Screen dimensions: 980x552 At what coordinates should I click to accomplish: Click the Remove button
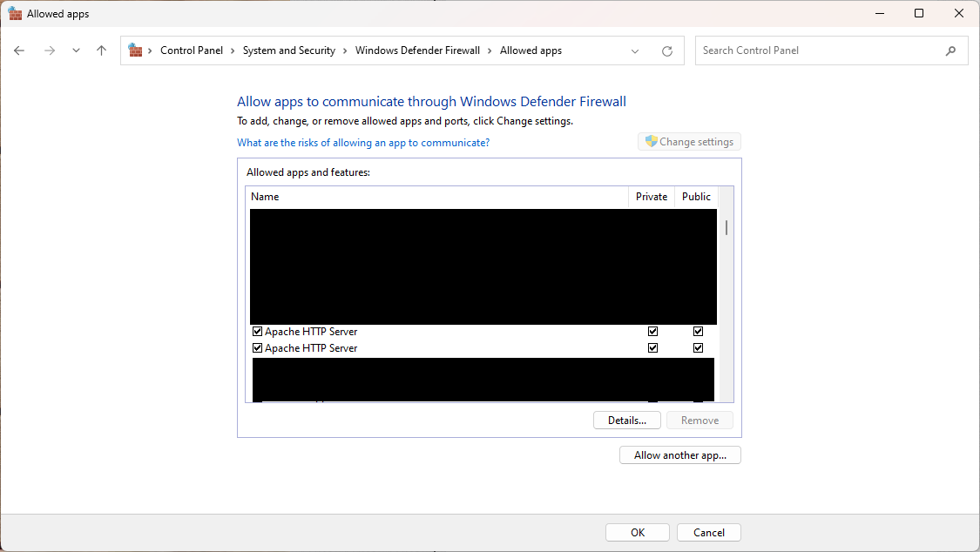[700, 421]
